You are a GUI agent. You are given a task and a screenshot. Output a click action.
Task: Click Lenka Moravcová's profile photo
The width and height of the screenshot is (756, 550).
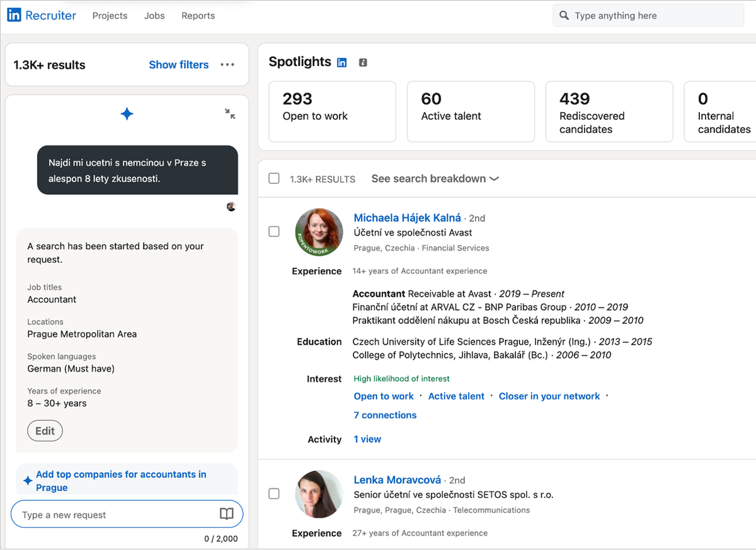click(319, 494)
